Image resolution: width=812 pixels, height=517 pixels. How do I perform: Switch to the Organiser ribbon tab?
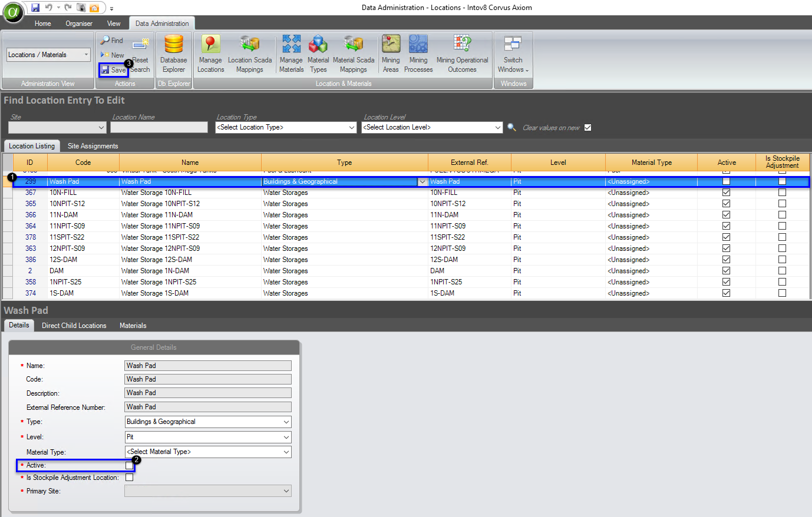point(79,24)
